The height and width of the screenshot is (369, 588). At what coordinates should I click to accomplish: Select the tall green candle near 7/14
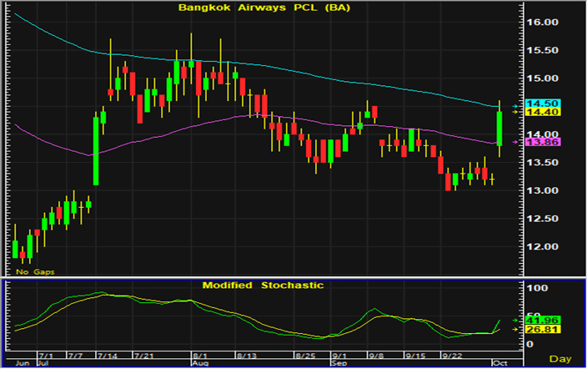tap(96, 150)
